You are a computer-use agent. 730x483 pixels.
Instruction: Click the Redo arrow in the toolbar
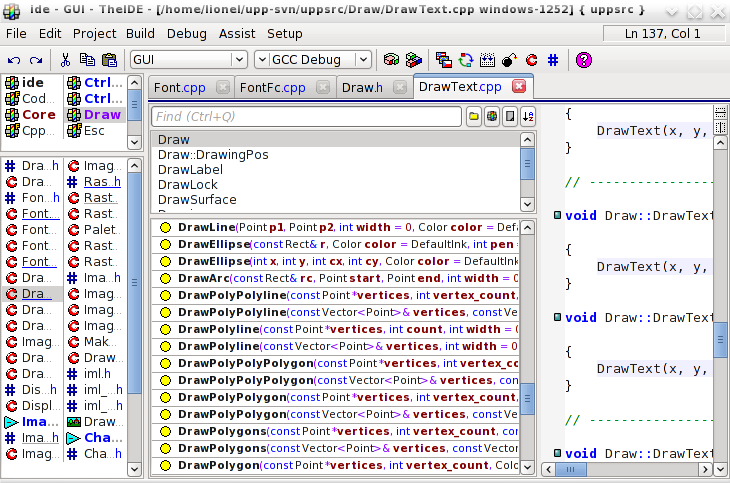pyautogui.click(x=36, y=60)
